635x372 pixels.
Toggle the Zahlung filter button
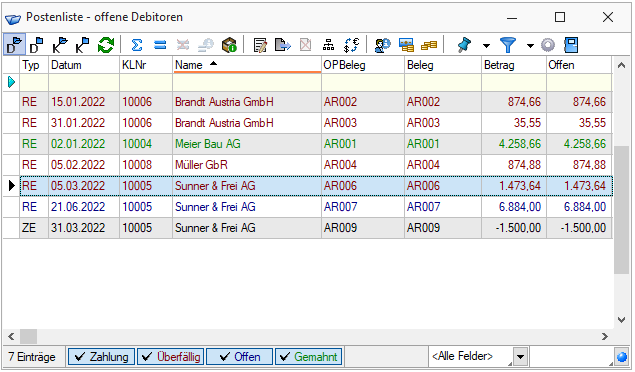tap(101, 357)
